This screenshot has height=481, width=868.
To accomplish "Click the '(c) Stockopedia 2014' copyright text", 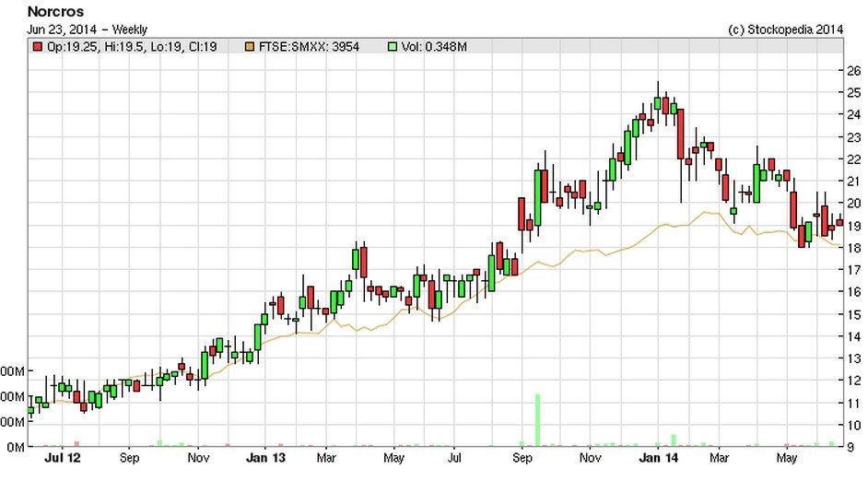I will [x=785, y=29].
